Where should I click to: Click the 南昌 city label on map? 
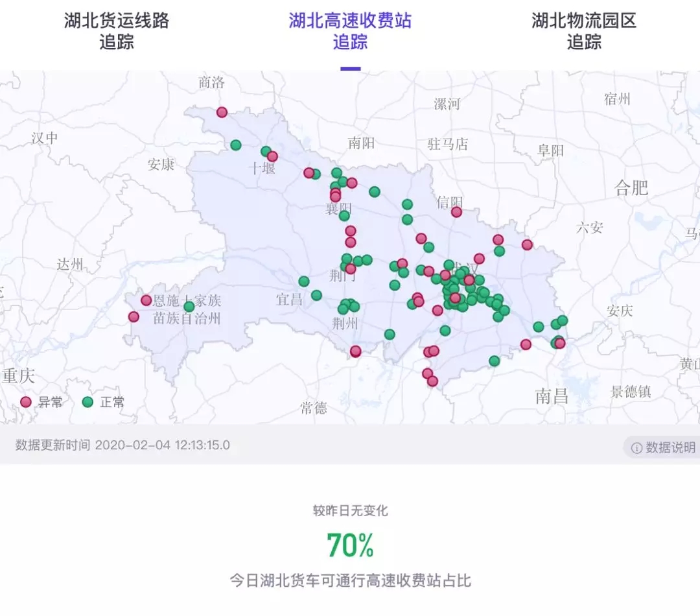552,396
